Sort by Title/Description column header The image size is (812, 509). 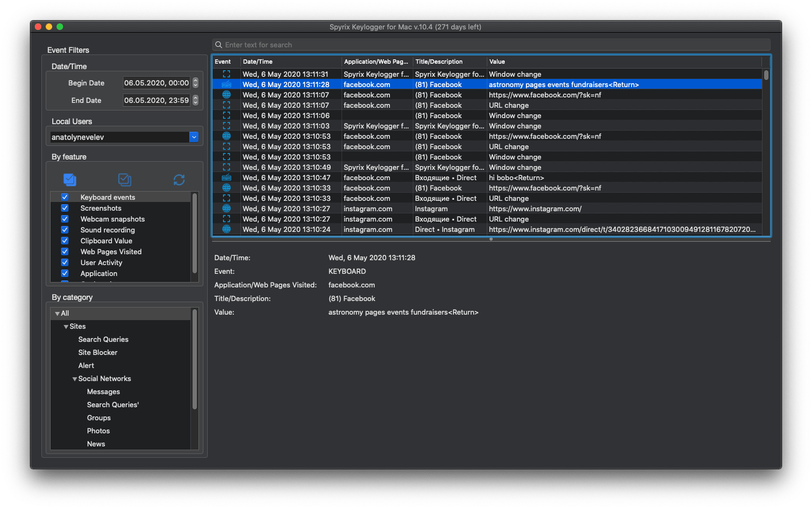pyautogui.click(x=450, y=62)
